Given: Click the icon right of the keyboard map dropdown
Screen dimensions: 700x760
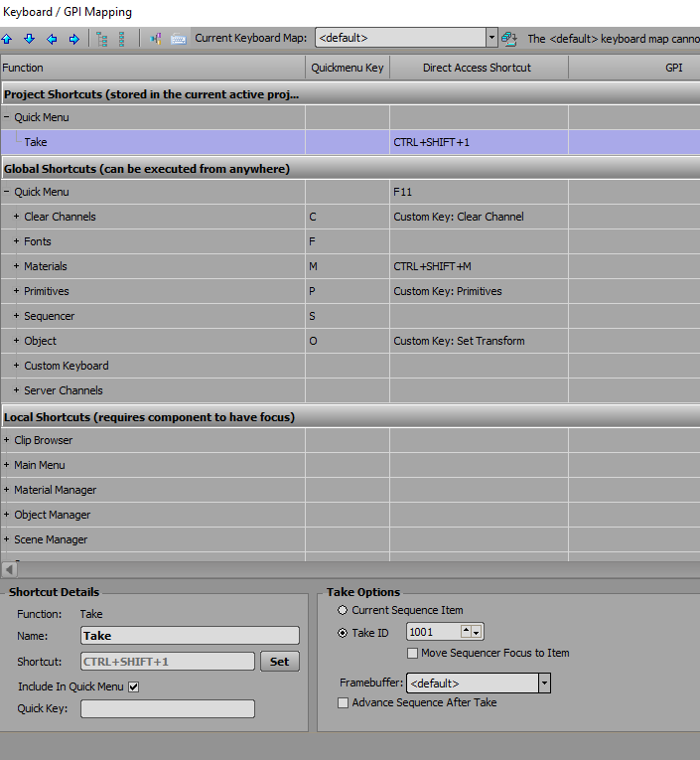Looking at the screenshot, I should pyautogui.click(x=509, y=39).
